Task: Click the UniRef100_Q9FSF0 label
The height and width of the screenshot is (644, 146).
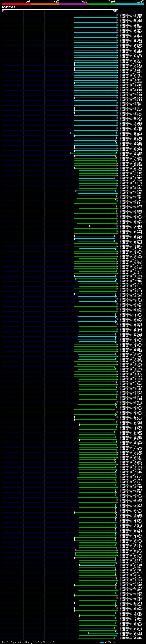Action: [131, 50]
